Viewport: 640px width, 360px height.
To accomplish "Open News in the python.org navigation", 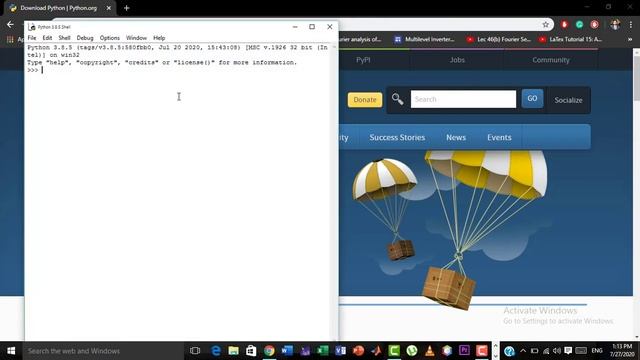I will 456,138.
